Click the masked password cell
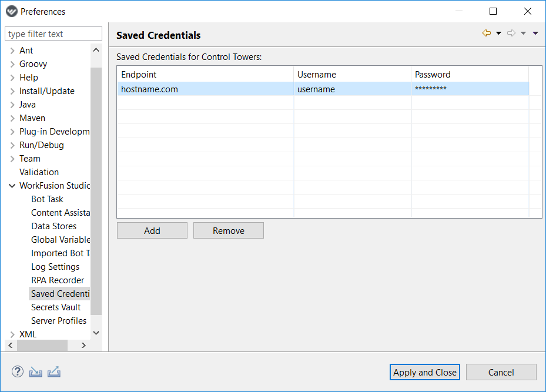546x392 pixels. click(470, 89)
